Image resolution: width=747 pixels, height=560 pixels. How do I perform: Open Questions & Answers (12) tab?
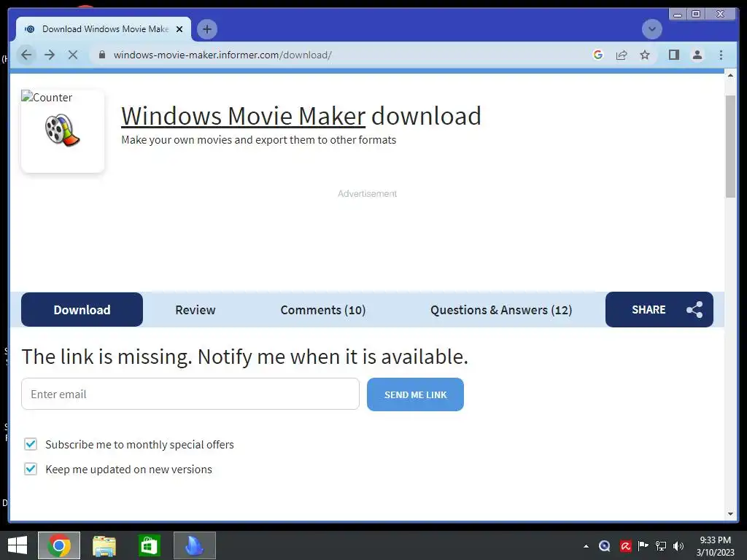pyautogui.click(x=501, y=309)
